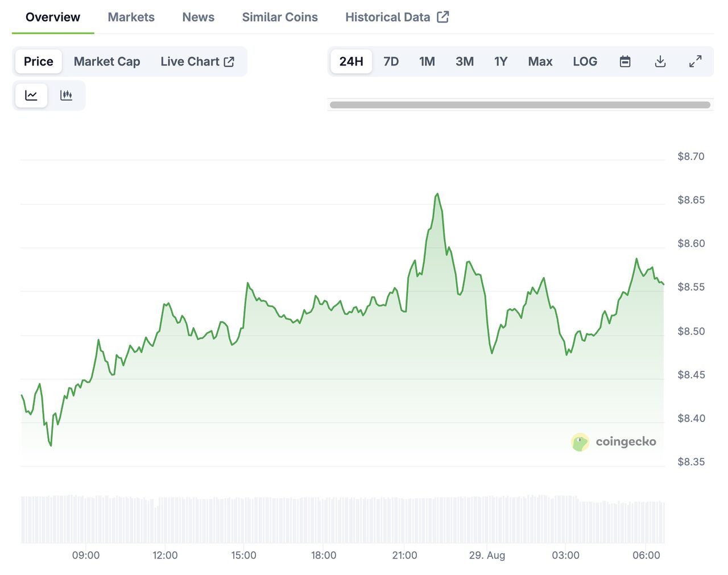Viewport: 728px width, 575px height.
Task: Open the News tab
Action: click(x=198, y=17)
